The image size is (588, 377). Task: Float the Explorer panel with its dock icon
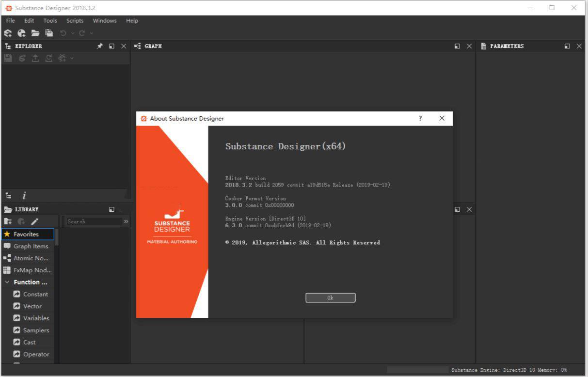(x=112, y=46)
